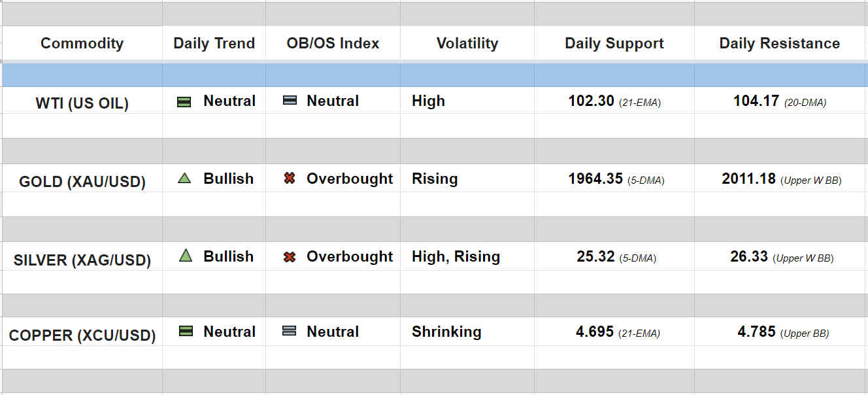Click Silver overbought red X icon
The height and width of the screenshot is (395, 868).
coord(290,256)
